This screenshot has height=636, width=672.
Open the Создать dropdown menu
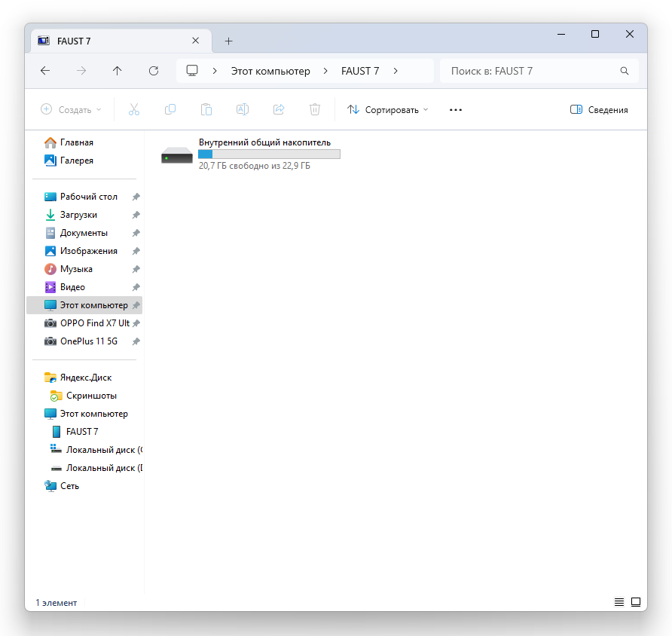[71, 110]
